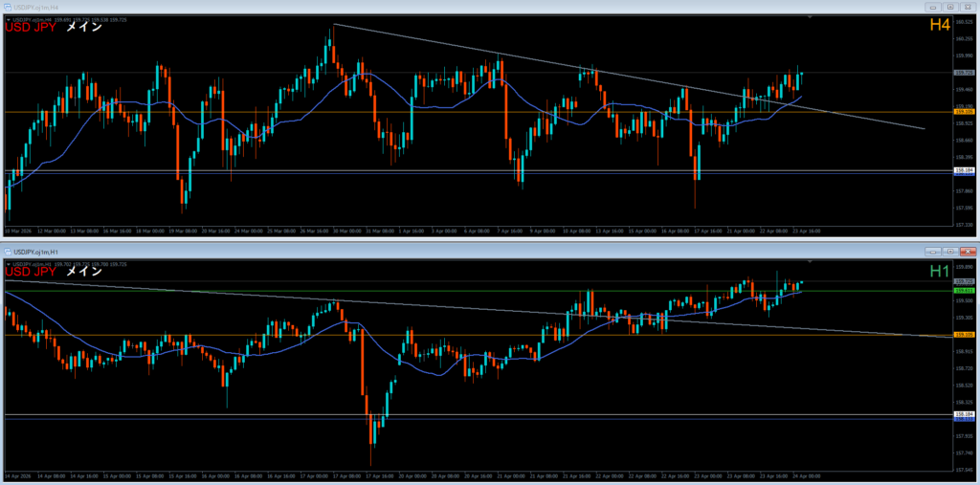
Task: Click the H4 window's title bar chart icon
Action: (7, 7)
